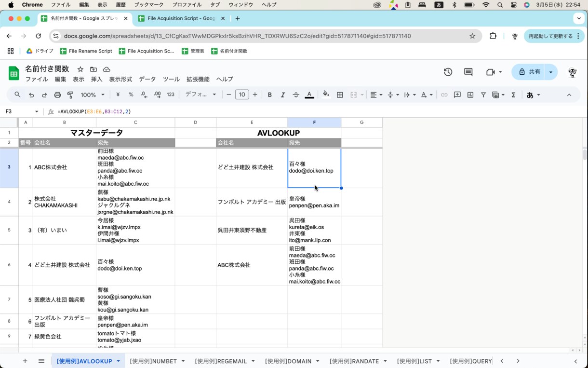Click the search menus magnifier icon
The image size is (588, 368).
(x=17, y=95)
